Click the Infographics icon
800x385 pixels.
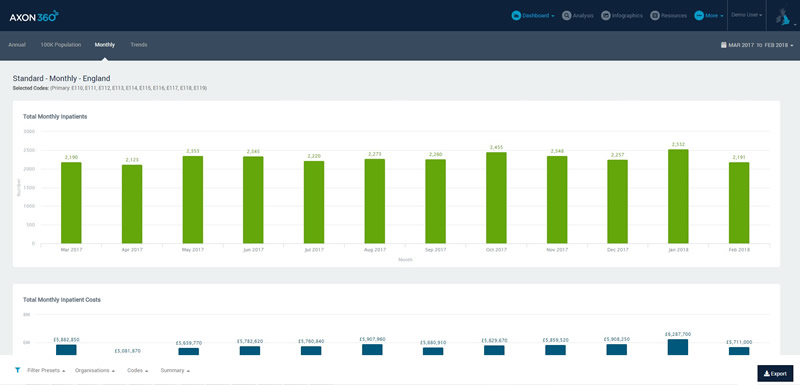[606, 16]
